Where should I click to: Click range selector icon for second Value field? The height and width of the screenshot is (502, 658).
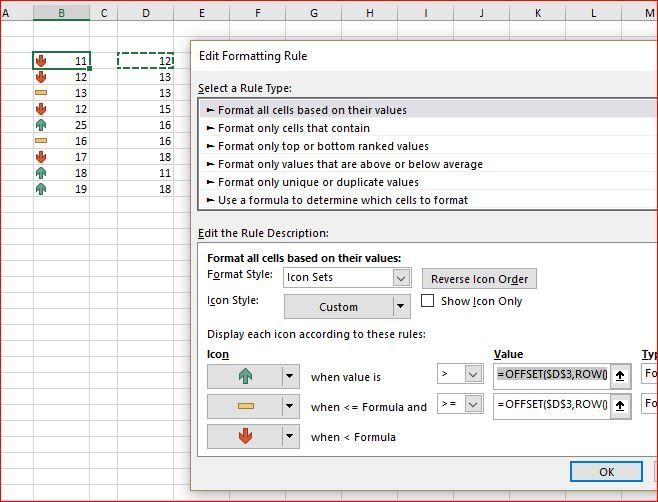tap(620, 406)
